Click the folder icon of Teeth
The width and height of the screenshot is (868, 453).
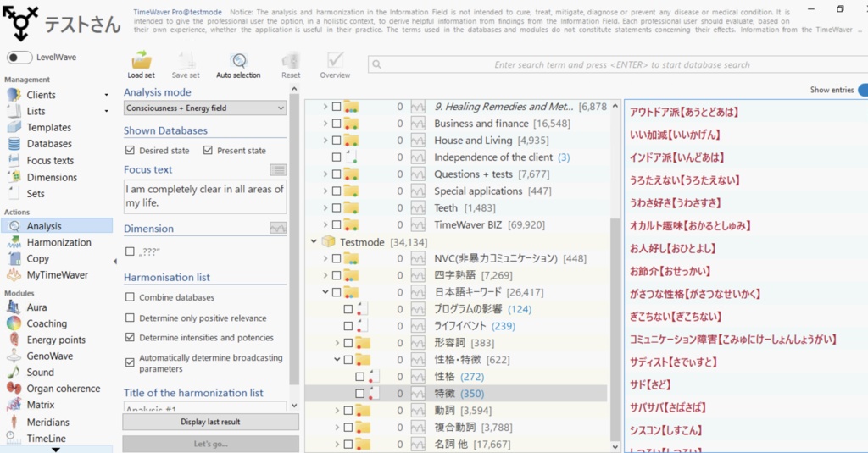pyautogui.click(x=350, y=208)
